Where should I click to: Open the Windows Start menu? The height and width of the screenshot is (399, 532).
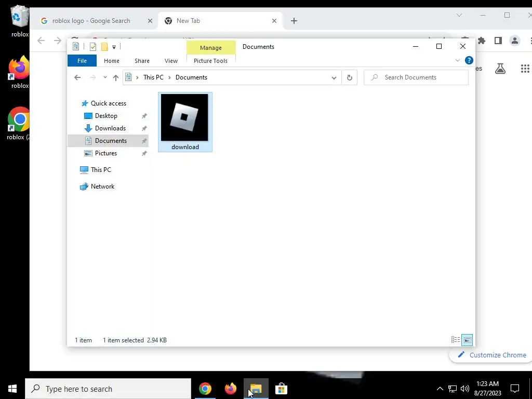[12, 389]
